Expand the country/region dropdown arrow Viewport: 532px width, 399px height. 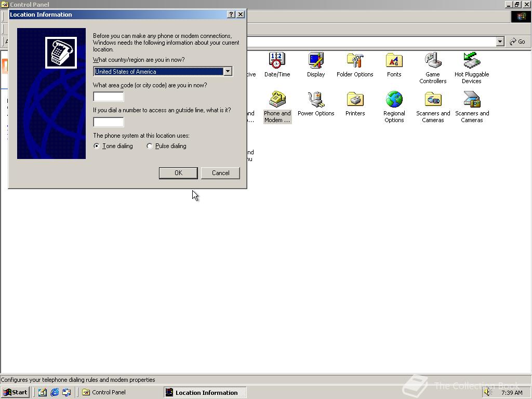228,71
